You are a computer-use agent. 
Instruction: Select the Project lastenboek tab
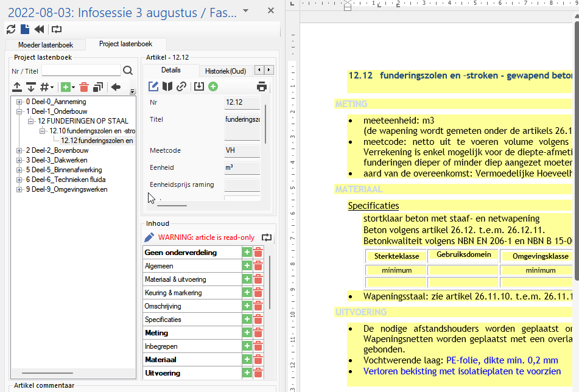[125, 44]
